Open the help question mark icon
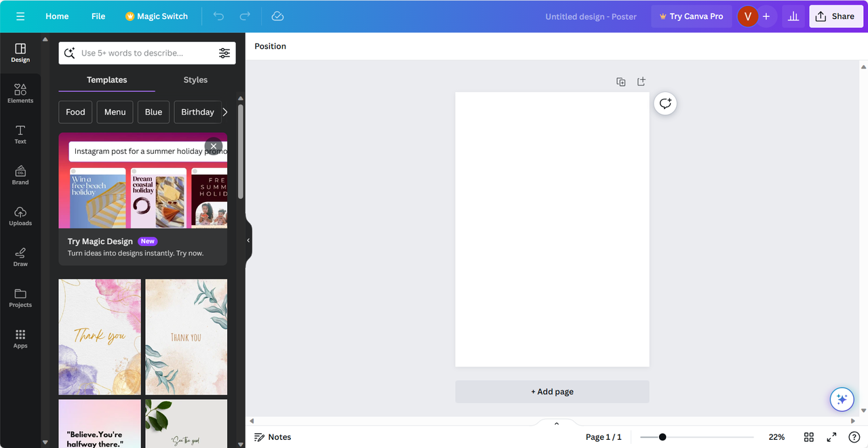The height and width of the screenshot is (448, 868). pyautogui.click(x=854, y=437)
